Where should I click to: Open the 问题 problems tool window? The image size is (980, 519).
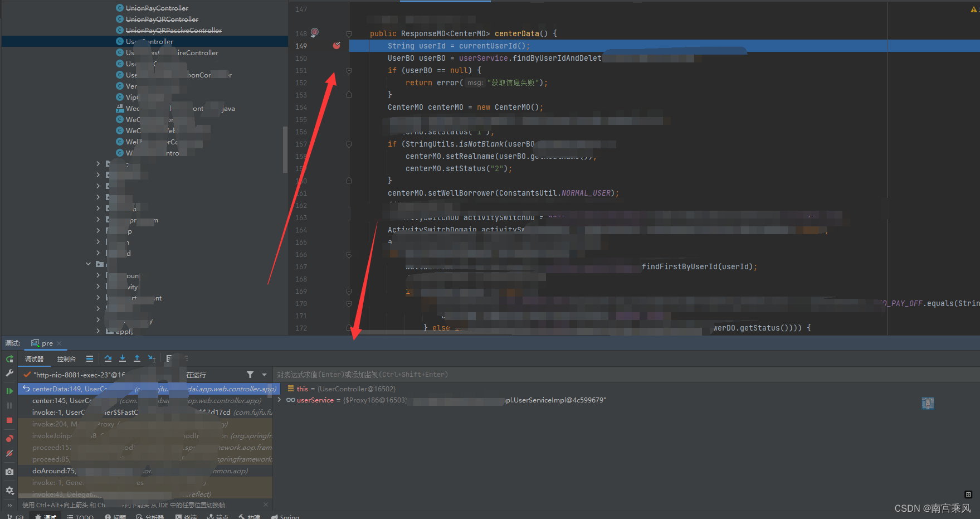[115, 516]
